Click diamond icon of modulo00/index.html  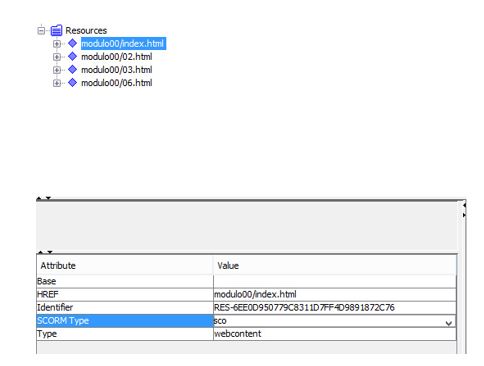point(72,43)
